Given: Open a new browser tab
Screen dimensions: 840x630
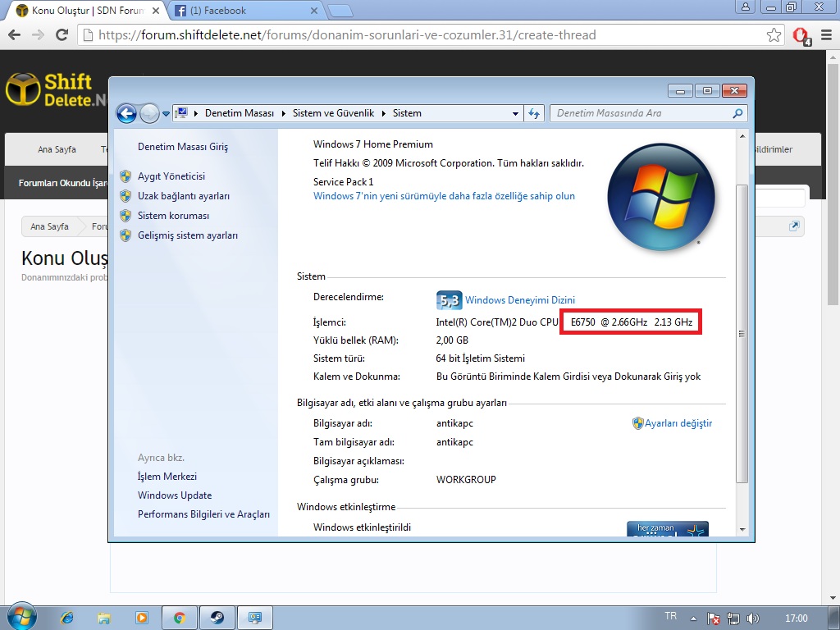Looking at the screenshot, I should pos(340,11).
